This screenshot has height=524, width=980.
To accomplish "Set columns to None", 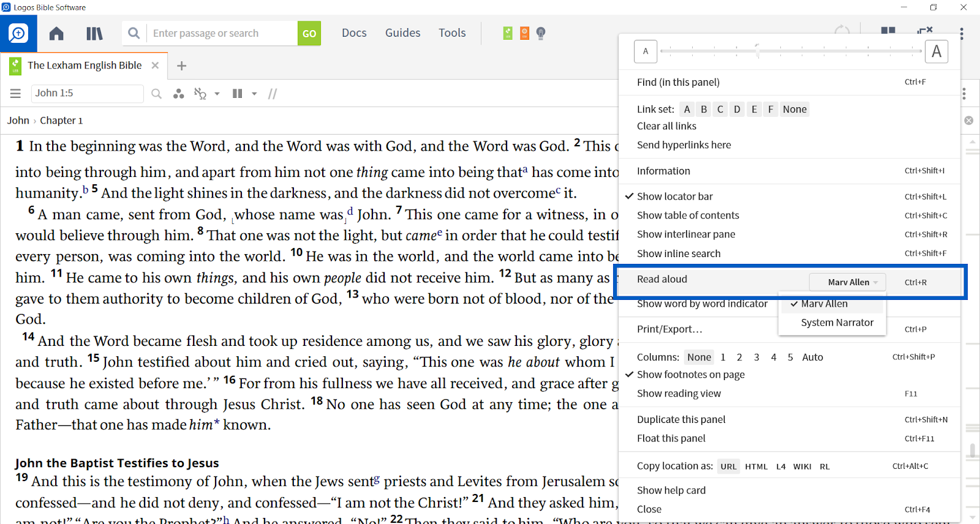I will 699,357.
